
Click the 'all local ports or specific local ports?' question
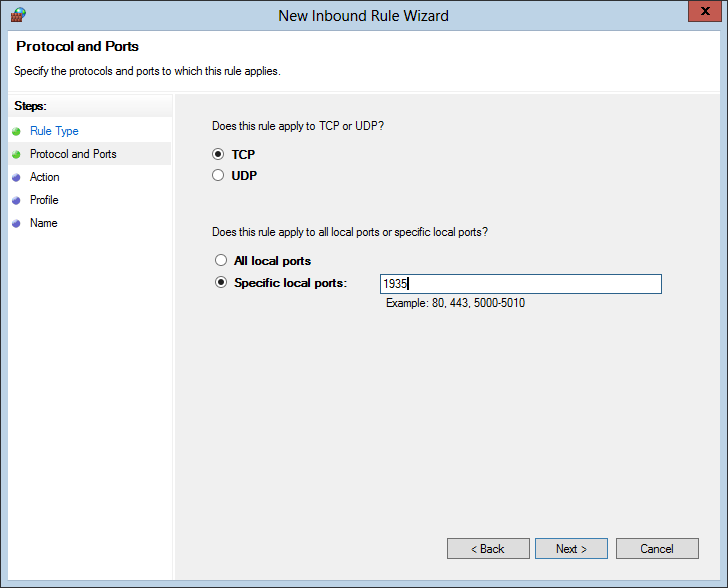[350, 232]
